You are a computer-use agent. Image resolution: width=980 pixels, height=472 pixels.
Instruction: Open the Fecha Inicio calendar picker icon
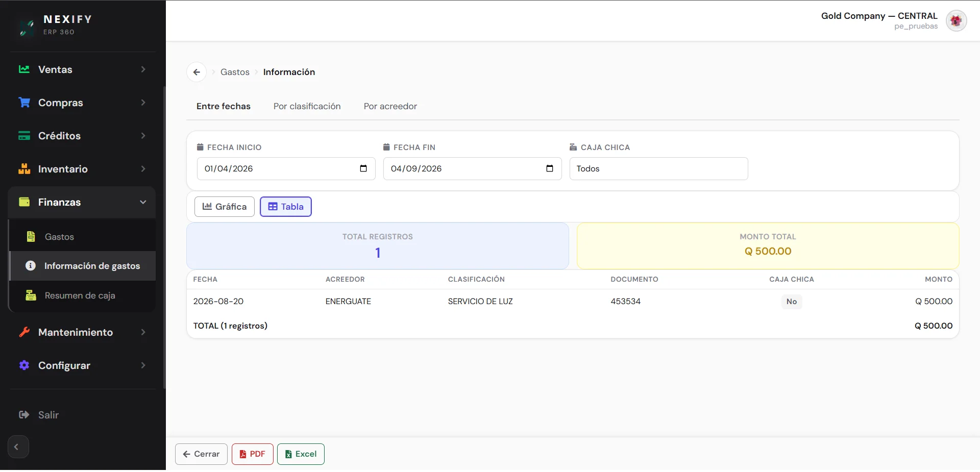[x=363, y=168]
